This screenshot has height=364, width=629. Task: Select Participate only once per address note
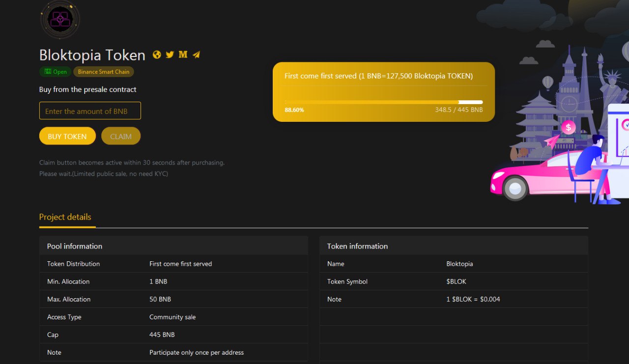point(197,352)
